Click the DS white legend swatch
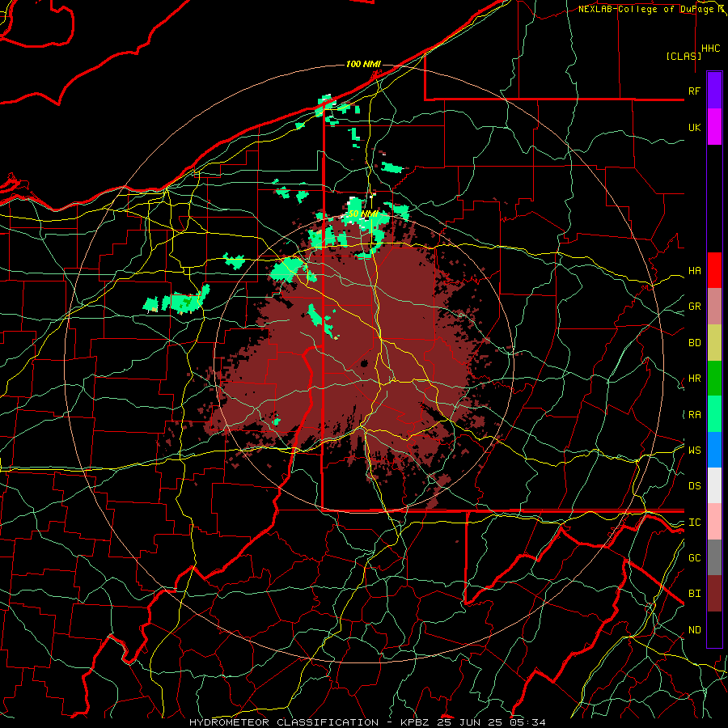The height and width of the screenshot is (728, 728). tap(714, 485)
